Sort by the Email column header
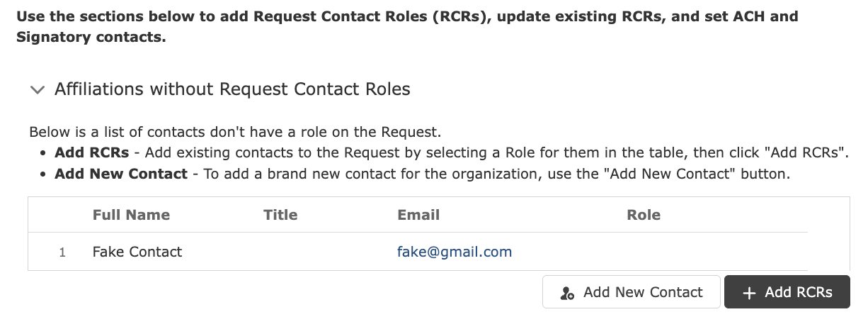868x329 pixels. [x=418, y=215]
